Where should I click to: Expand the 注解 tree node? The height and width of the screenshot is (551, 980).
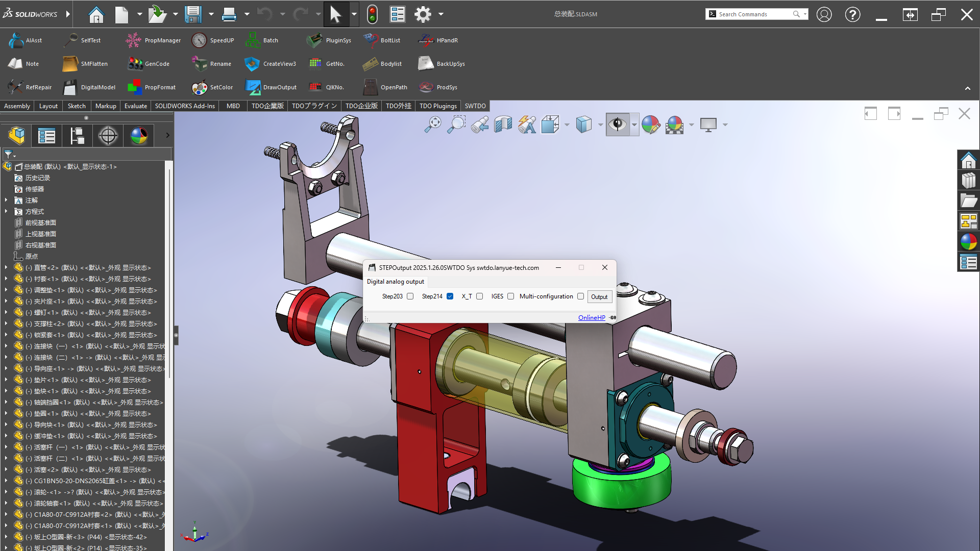point(6,201)
